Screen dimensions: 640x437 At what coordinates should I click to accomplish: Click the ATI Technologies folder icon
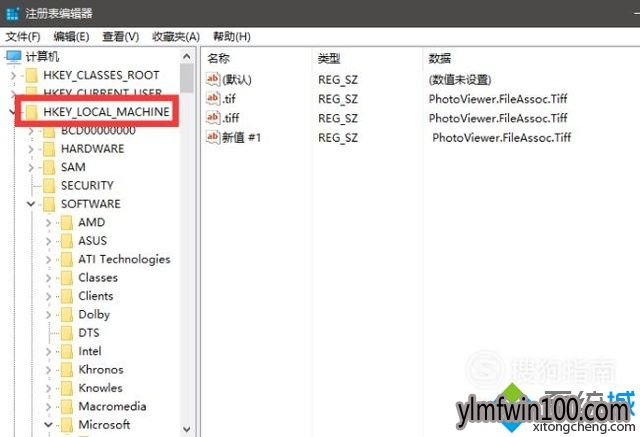point(67,259)
